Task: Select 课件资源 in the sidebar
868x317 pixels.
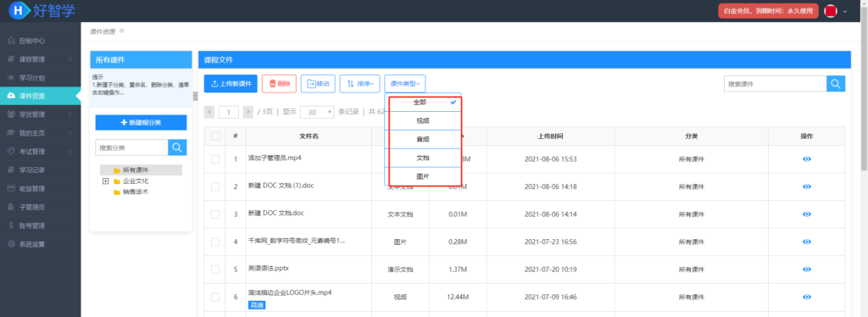Action: [40, 96]
